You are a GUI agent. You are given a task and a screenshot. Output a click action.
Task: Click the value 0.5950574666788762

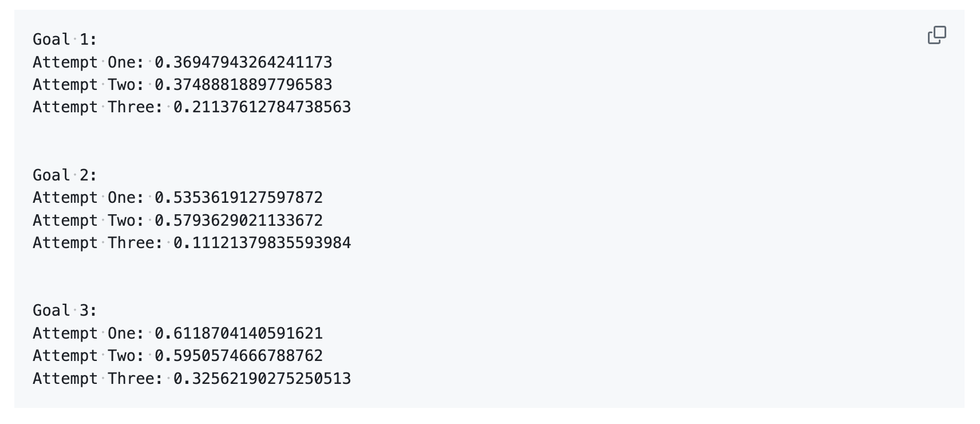point(239,356)
